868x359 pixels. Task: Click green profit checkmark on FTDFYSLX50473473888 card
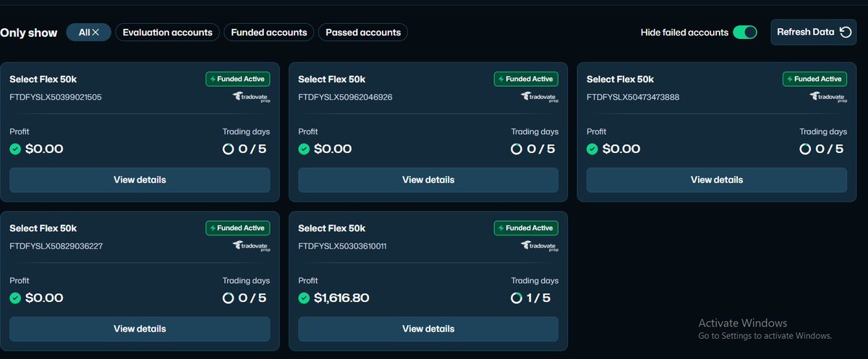tap(592, 149)
